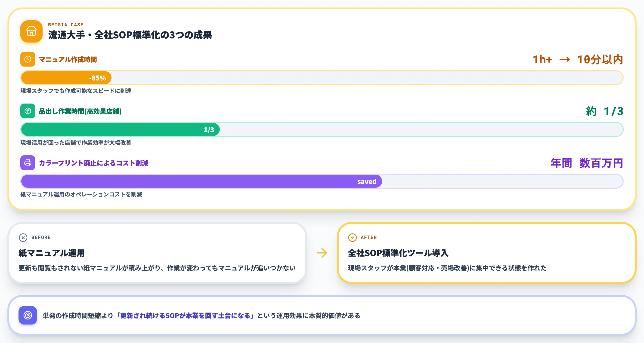Click the text 現場スタッフでも作成可能なスピードに到達
The image size is (644, 343).
76,91
